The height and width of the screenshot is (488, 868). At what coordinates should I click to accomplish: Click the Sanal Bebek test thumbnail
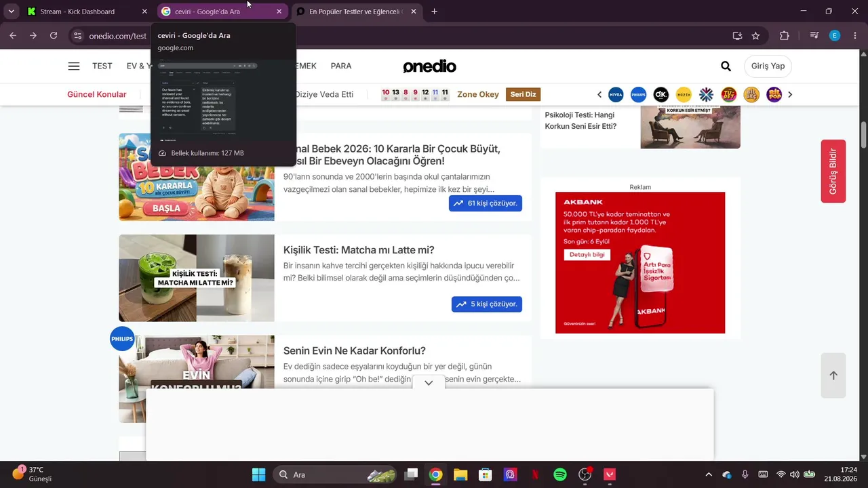coord(197,177)
